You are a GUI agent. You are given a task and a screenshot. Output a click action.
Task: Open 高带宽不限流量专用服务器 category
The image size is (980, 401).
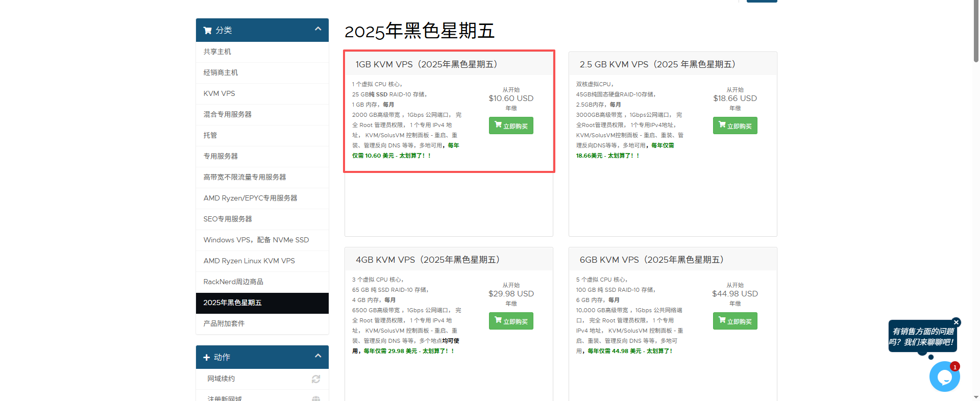(x=245, y=178)
